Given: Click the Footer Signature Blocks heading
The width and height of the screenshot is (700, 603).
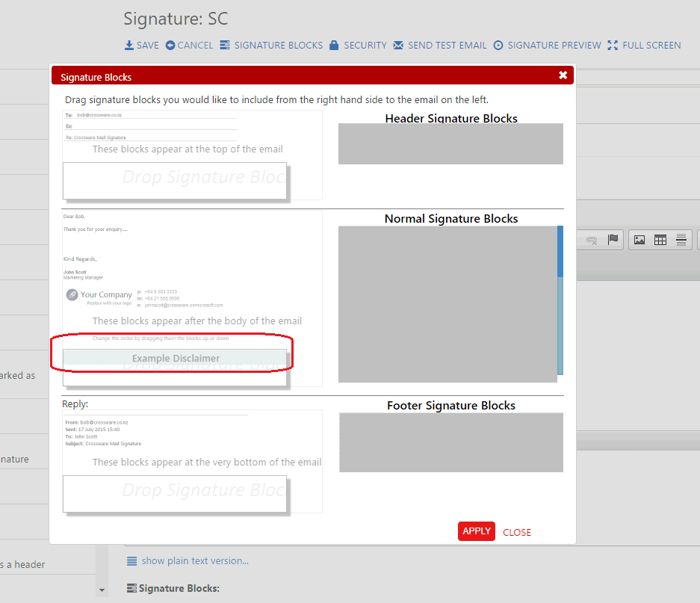Looking at the screenshot, I should [451, 405].
